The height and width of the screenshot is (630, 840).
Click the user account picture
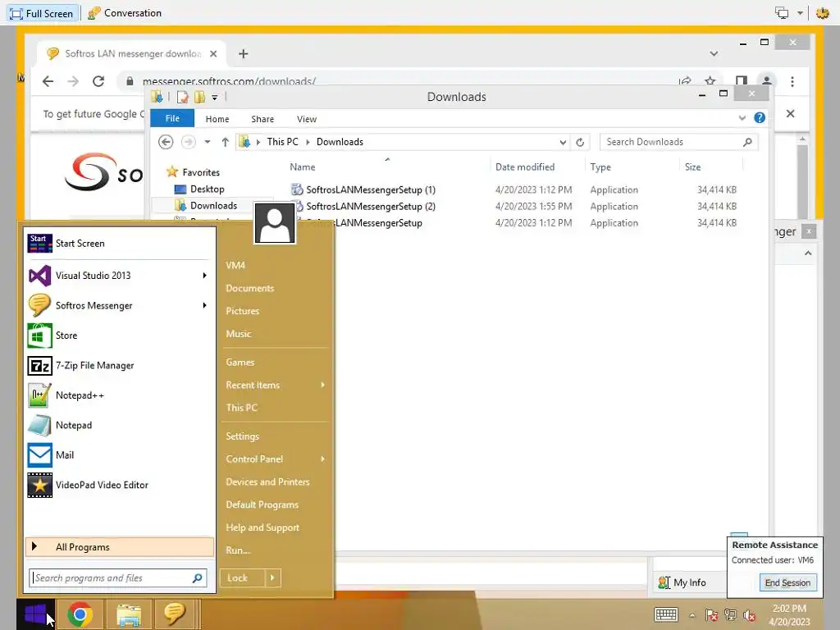point(274,223)
